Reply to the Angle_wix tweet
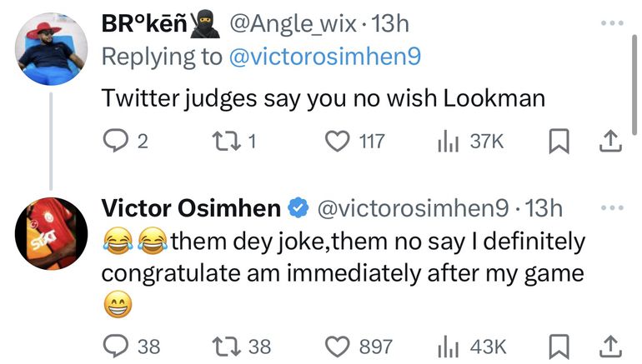The width and height of the screenshot is (642, 364). pos(114,142)
